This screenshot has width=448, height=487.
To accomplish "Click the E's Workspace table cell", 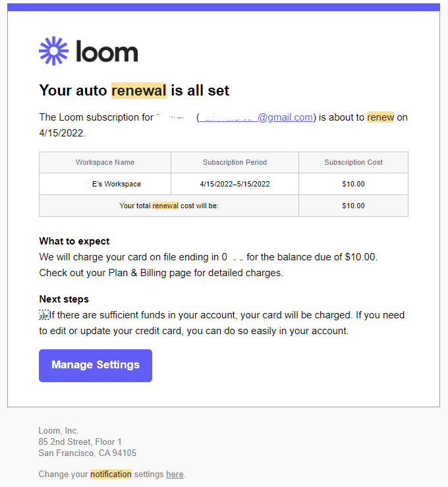I will coord(116,184).
